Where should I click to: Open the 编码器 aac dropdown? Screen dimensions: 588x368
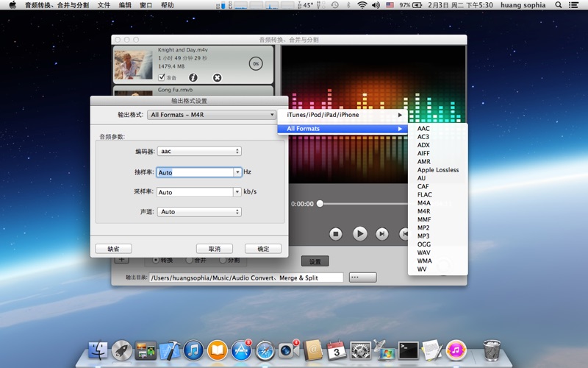pos(199,151)
